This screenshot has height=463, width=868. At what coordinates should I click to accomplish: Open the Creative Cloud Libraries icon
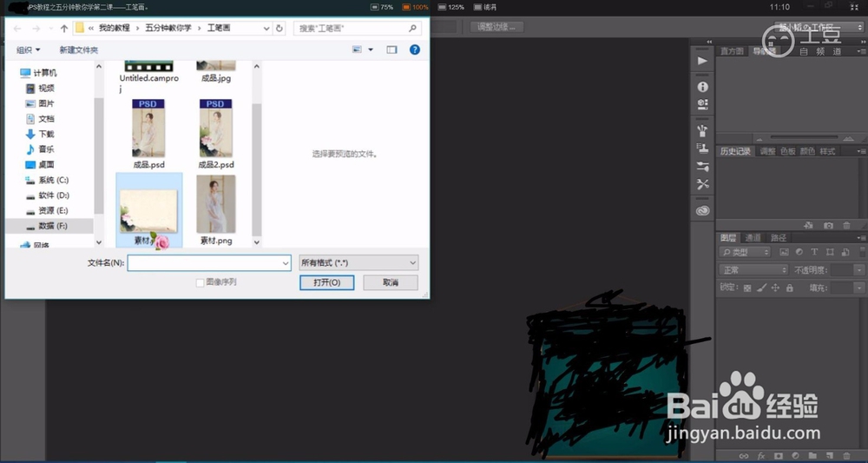point(702,210)
